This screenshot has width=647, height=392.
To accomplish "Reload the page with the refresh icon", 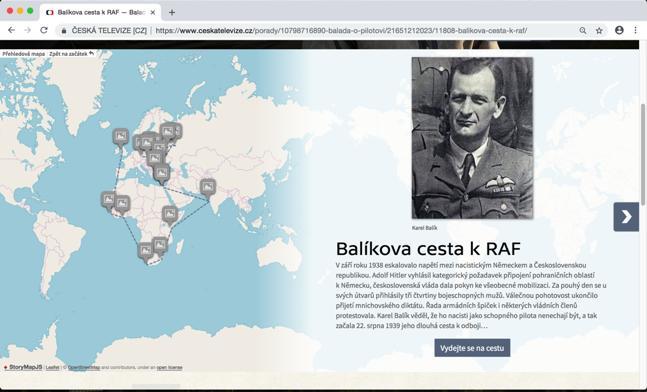I will pyautogui.click(x=44, y=30).
